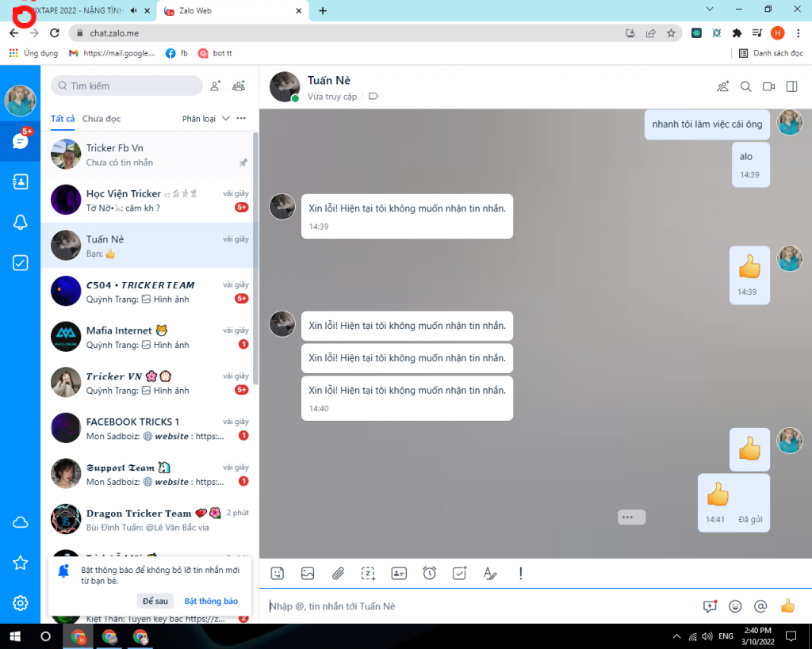This screenshot has width=812, height=649.
Task: Add members to the conversation
Action: (x=722, y=87)
